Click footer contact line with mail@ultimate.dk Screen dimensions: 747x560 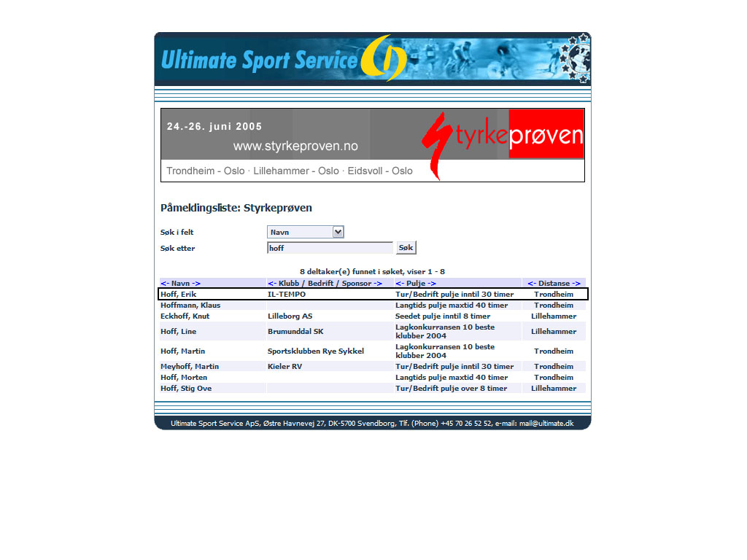(x=372, y=424)
